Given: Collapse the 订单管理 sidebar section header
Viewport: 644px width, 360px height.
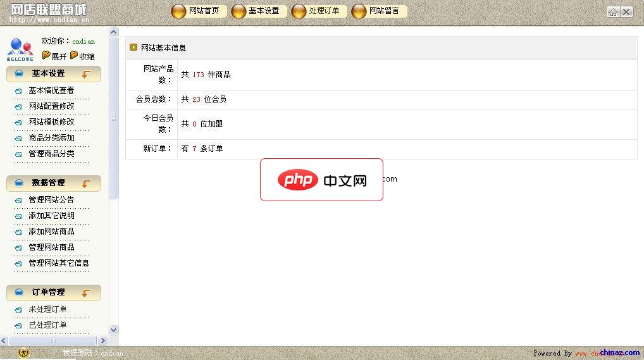Looking at the screenshot, I should tap(53, 292).
